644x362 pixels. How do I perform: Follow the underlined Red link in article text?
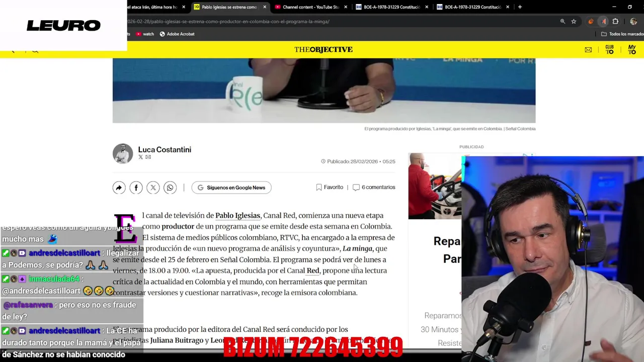pos(313,270)
